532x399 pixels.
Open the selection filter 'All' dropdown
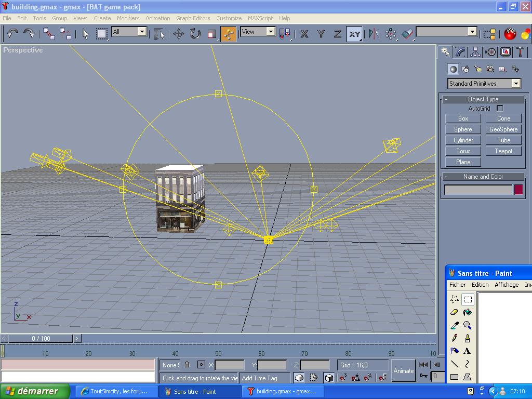point(129,32)
